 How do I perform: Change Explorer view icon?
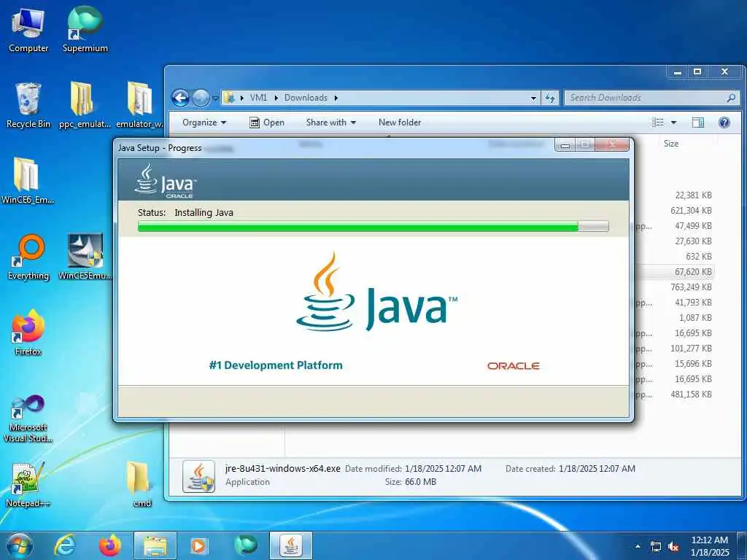coord(658,122)
